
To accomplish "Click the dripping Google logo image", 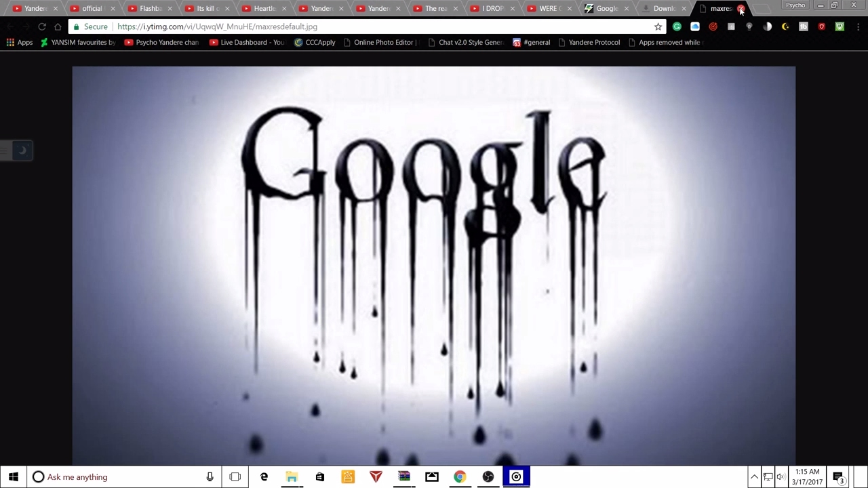I will click(434, 266).
